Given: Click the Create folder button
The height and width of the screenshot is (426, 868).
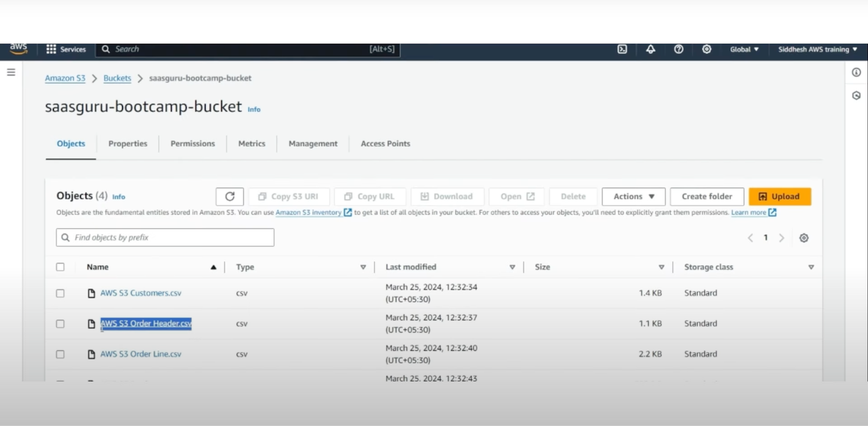Looking at the screenshot, I should 707,196.
